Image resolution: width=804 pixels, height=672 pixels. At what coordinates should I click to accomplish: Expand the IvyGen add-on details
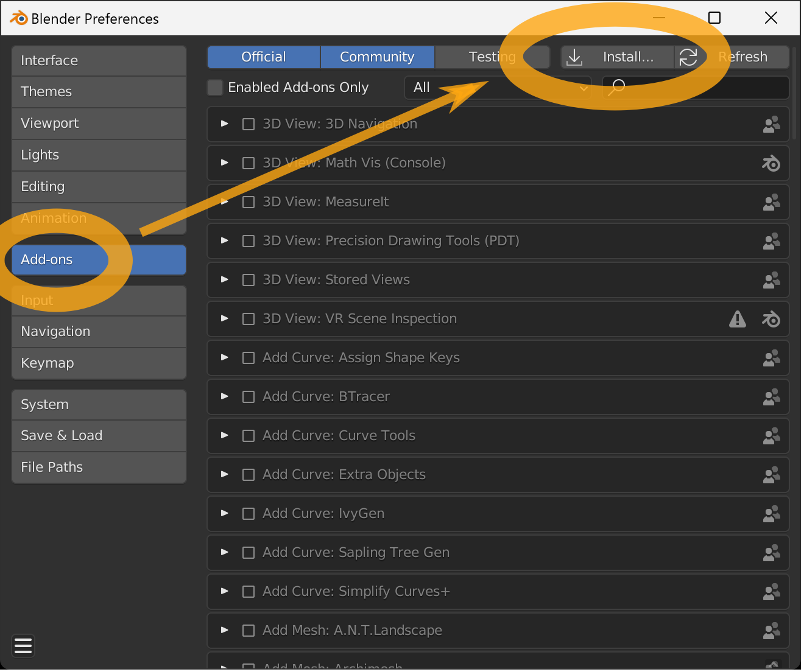[x=225, y=513]
